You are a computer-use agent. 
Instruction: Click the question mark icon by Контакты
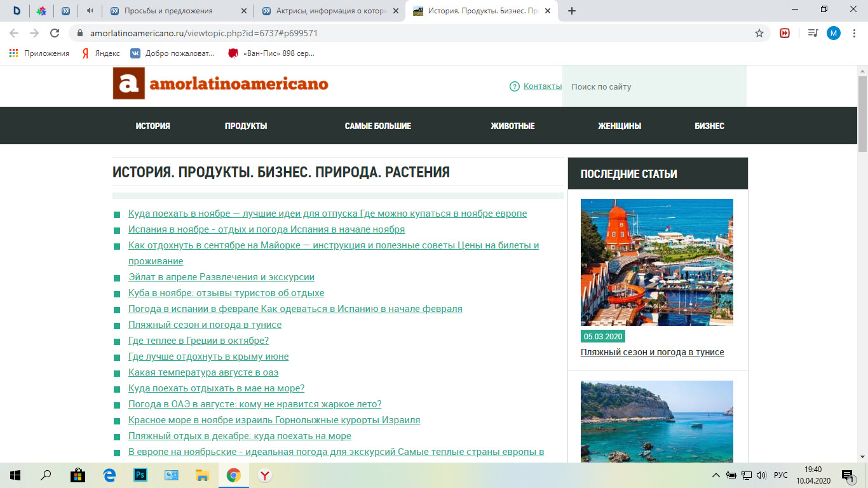(515, 86)
